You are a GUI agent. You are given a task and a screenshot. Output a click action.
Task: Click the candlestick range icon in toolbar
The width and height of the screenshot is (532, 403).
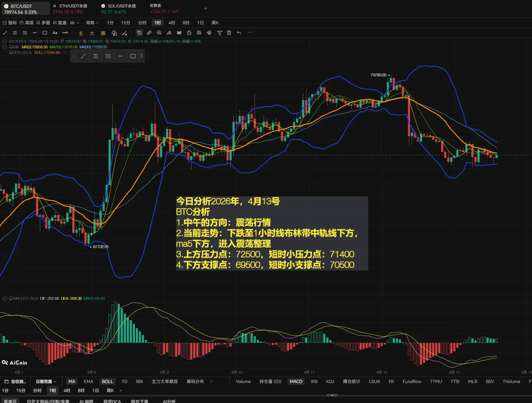click(179, 33)
